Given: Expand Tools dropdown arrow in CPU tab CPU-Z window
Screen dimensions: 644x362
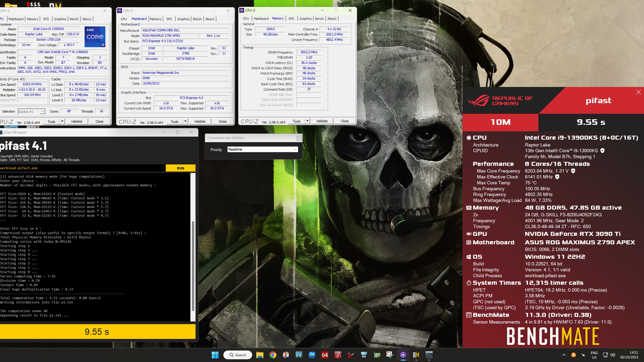Looking at the screenshot, I should click(62, 121).
